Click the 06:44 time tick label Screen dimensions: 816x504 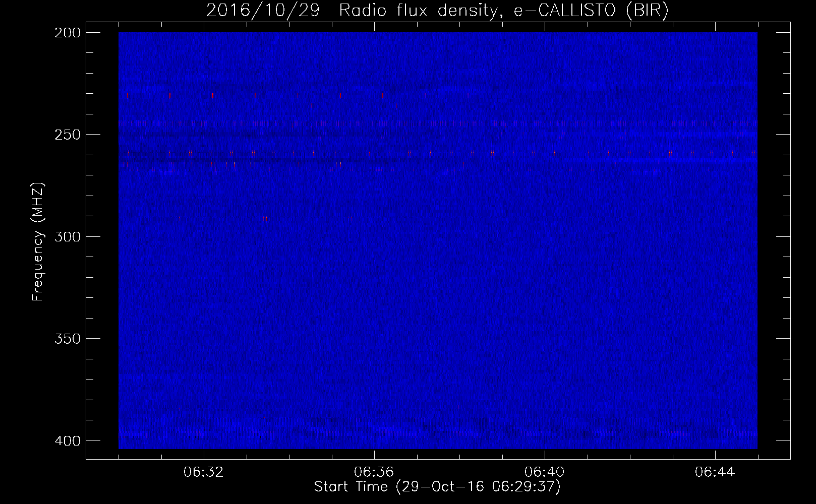pos(715,472)
